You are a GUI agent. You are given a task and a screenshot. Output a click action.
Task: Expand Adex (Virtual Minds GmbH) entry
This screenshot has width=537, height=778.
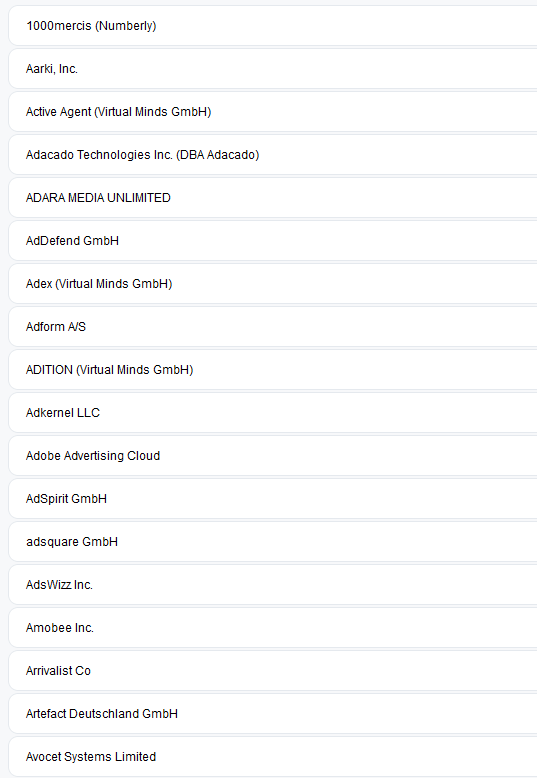point(273,284)
